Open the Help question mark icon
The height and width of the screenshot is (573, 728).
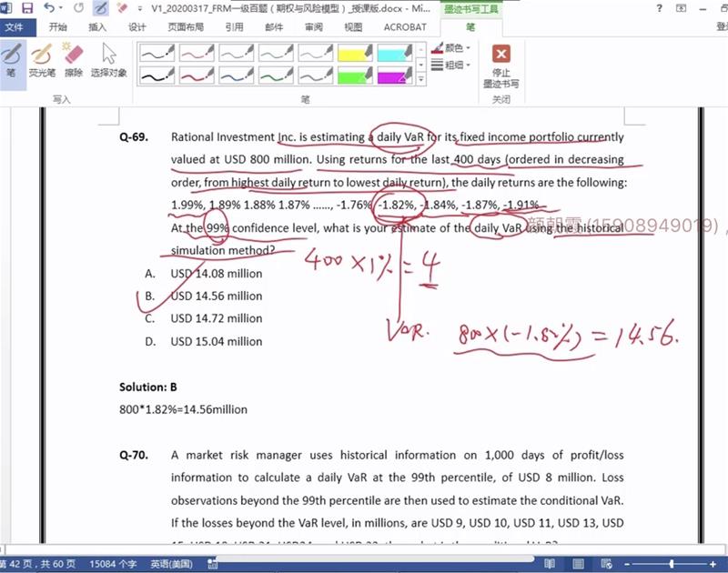[x=659, y=8]
